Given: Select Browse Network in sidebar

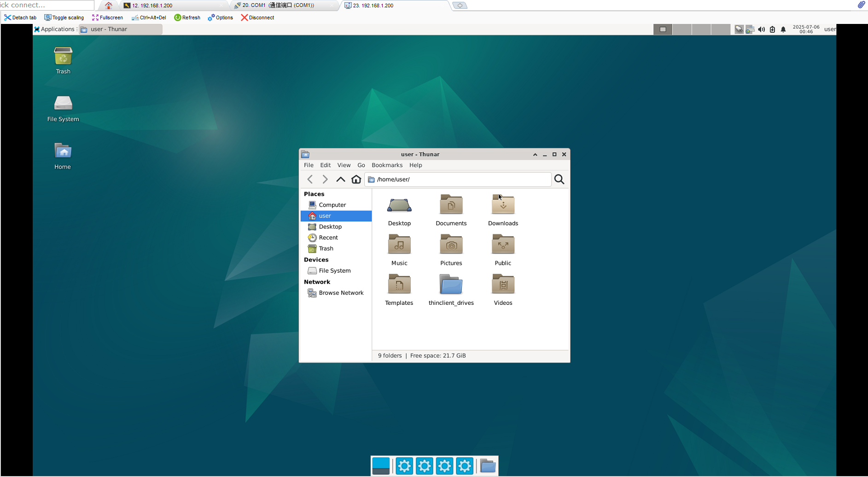Looking at the screenshot, I should pos(336,293).
